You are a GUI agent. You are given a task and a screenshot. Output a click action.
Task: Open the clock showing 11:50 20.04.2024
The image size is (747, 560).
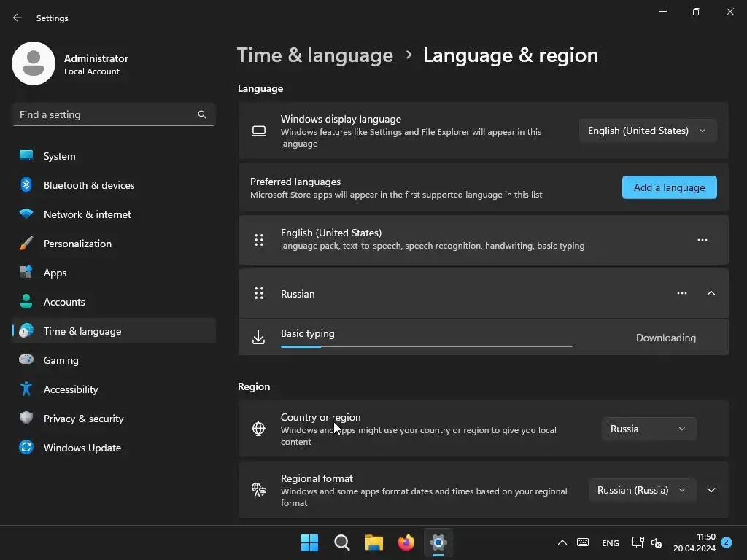(x=694, y=542)
